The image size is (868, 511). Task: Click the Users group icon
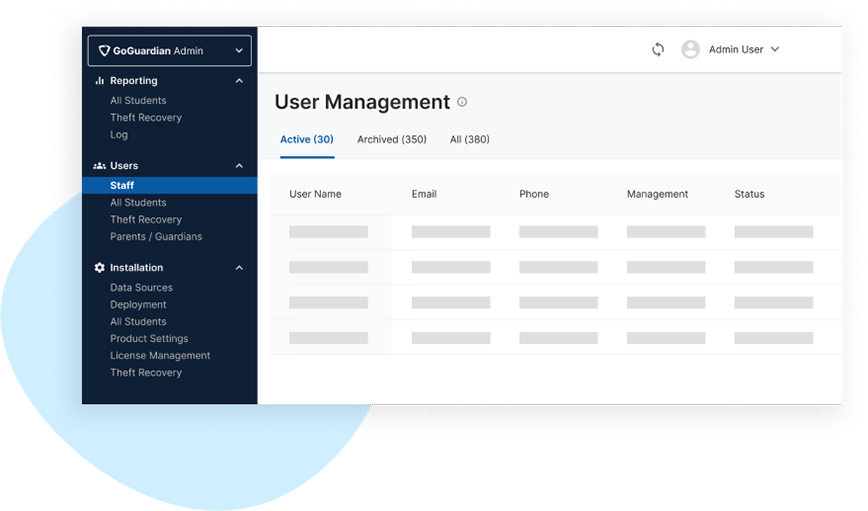point(100,166)
